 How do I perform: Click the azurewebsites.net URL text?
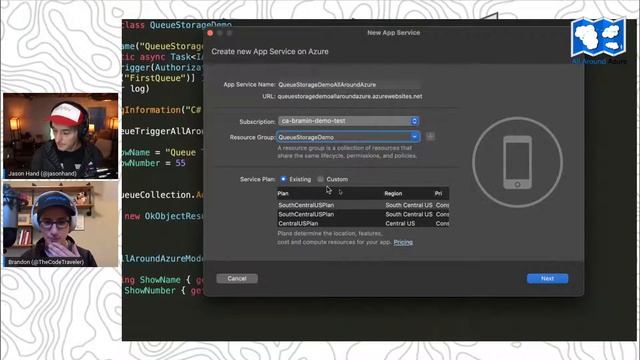350,97
